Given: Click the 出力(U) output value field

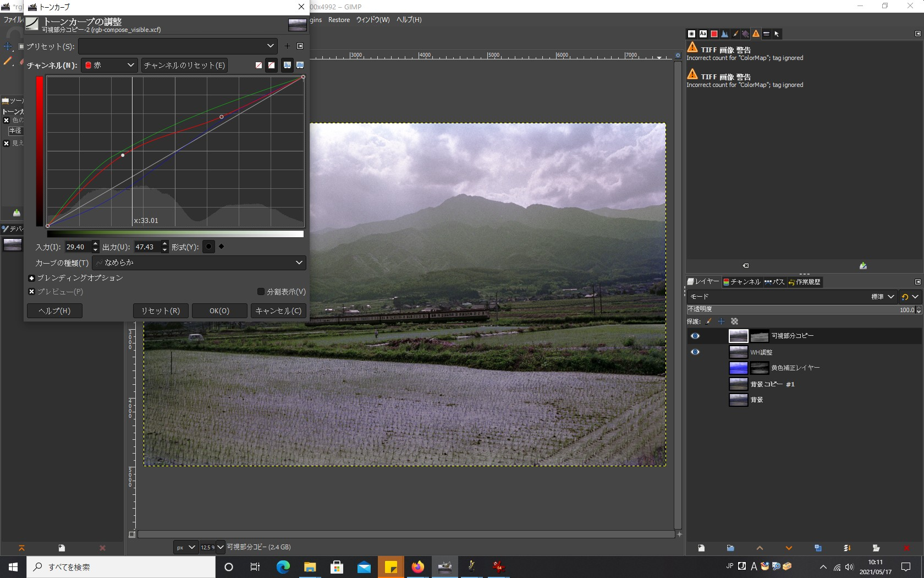Looking at the screenshot, I should pos(147,247).
